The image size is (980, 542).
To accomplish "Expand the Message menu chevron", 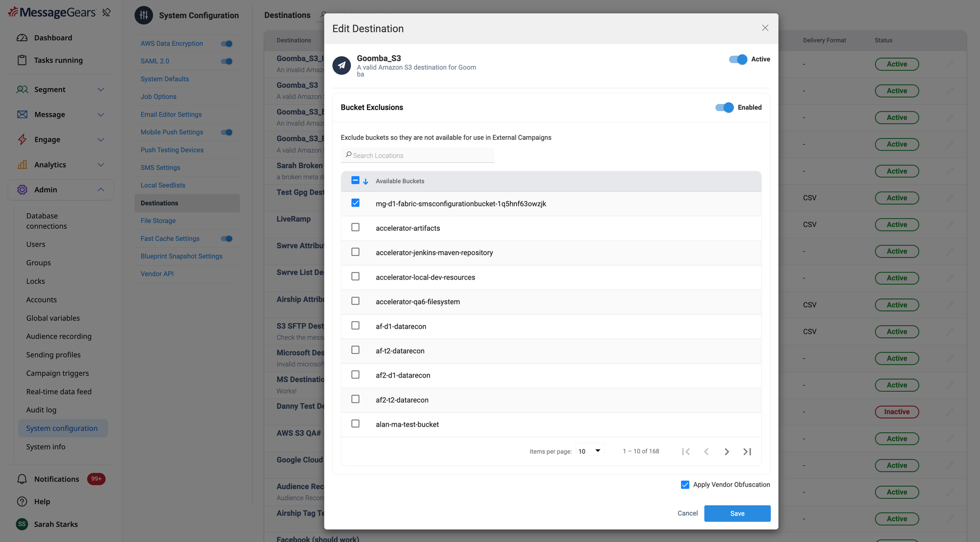I will pyautogui.click(x=101, y=115).
